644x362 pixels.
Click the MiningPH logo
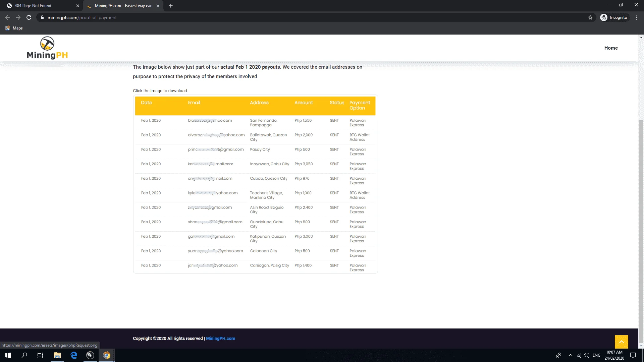coord(47,48)
